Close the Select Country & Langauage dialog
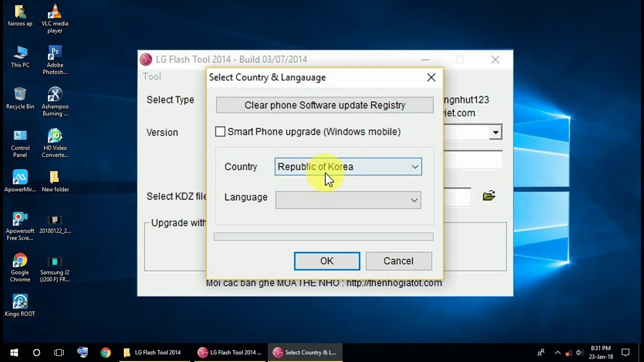644x362 pixels. pyautogui.click(x=431, y=77)
